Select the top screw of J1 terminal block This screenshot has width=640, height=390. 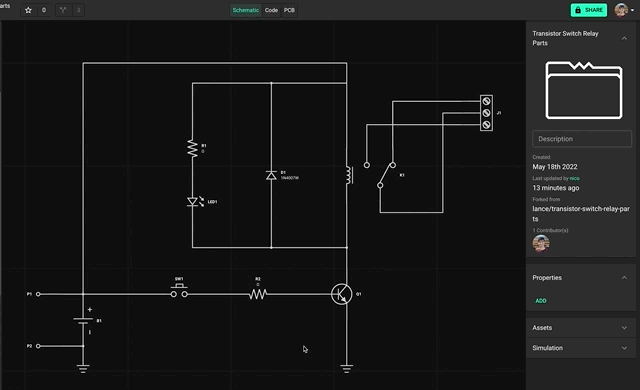486,101
